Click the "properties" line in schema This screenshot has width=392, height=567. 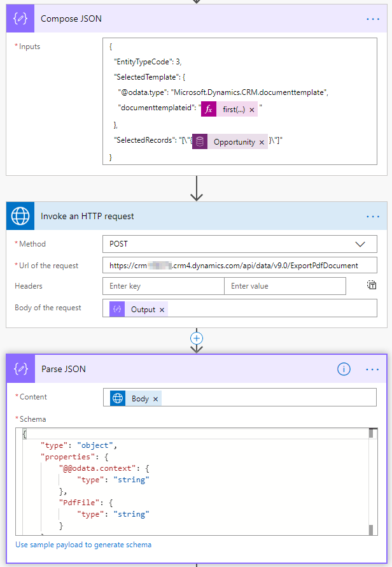pyautogui.click(x=74, y=457)
